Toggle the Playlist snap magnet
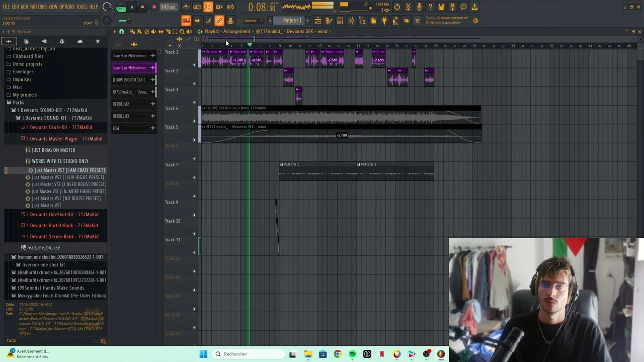 tap(121, 32)
